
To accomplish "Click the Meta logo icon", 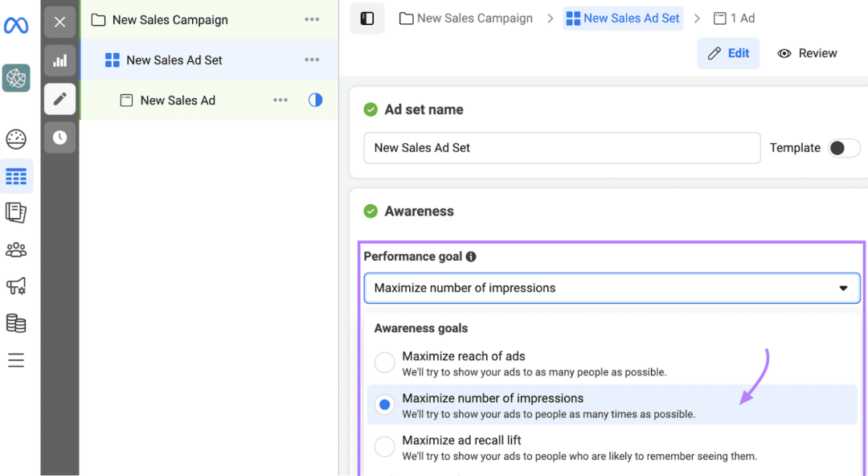I will tap(16, 26).
